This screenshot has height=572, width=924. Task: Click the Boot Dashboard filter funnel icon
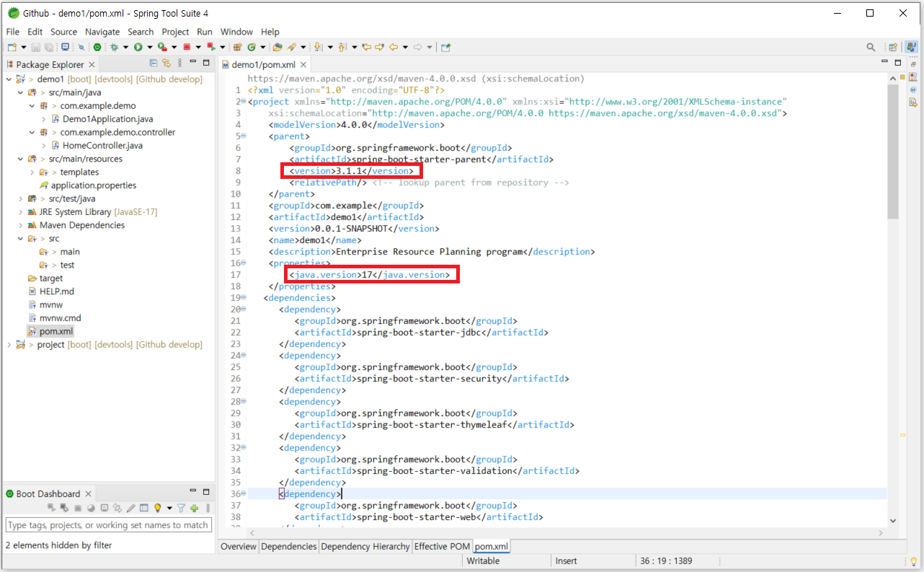click(181, 508)
